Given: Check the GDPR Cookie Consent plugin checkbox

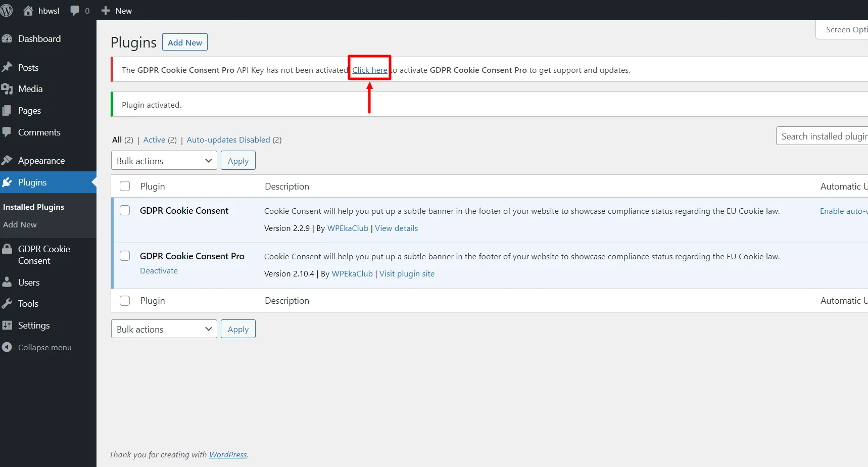Looking at the screenshot, I should 125,210.
